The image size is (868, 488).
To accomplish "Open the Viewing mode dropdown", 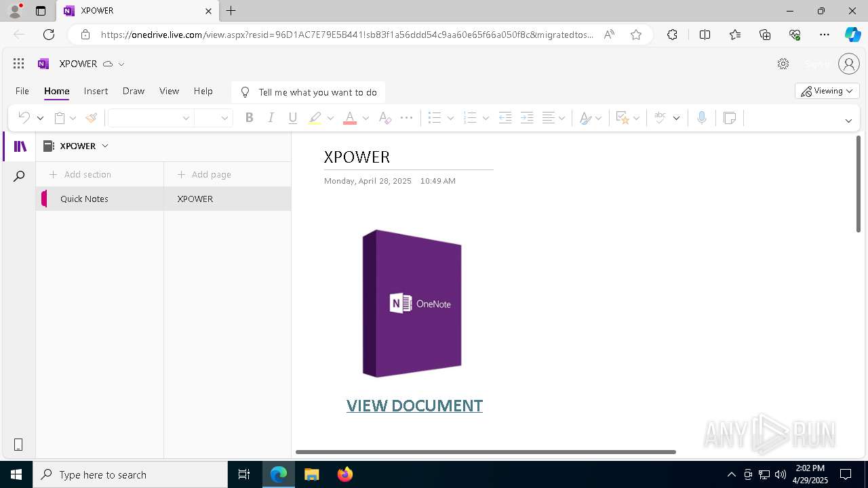I will [x=827, y=91].
